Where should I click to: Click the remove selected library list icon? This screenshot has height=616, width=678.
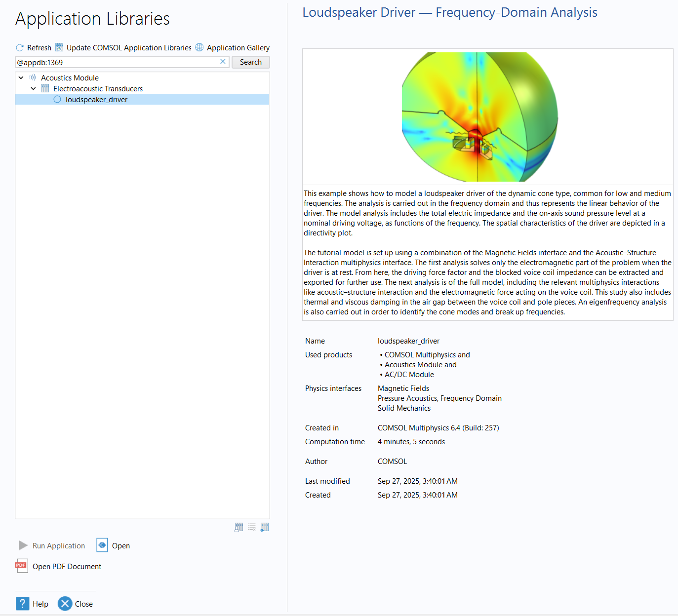[252, 527]
